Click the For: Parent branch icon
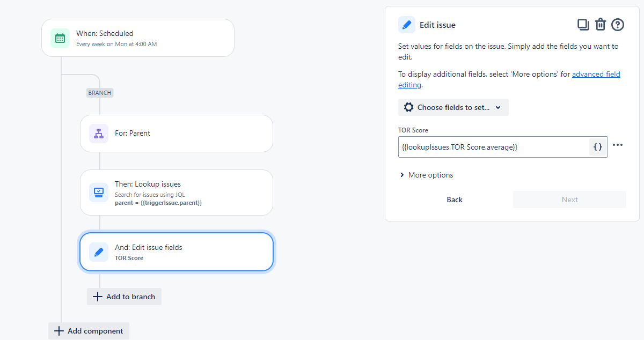This screenshot has height=340, width=644. [x=99, y=134]
